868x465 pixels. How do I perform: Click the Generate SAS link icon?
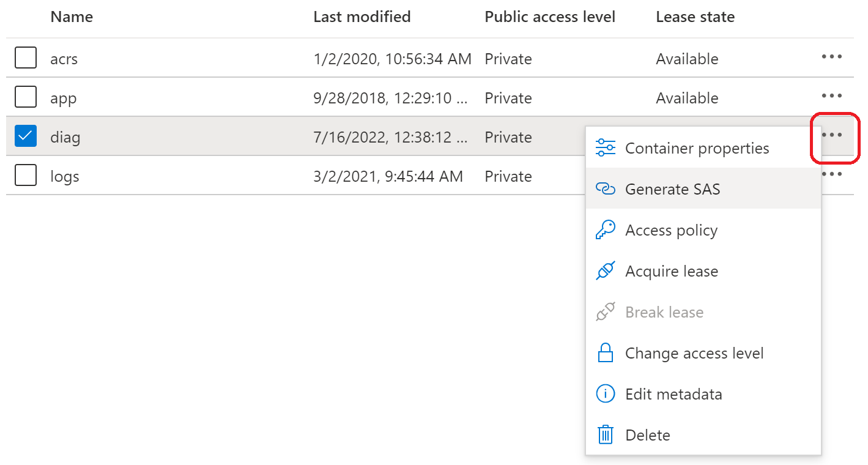(x=605, y=189)
